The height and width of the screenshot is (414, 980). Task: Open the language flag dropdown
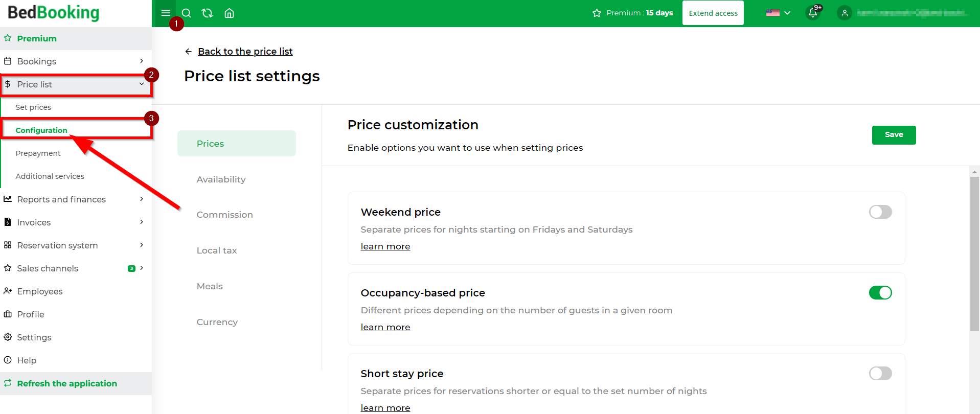tap(778, 13)
